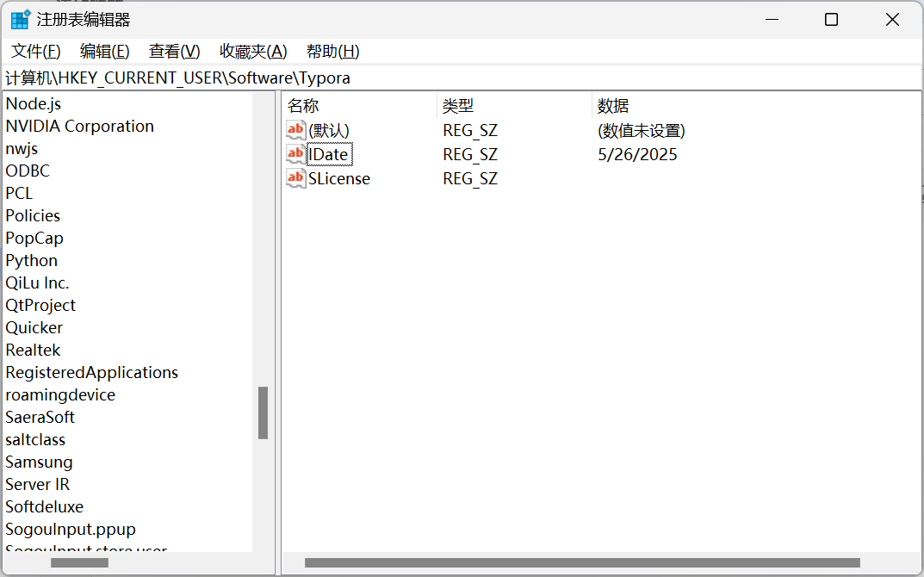Image resolution: width=924 pixels, height=577 pixels.
Task: Click the 数据 column header
Action: (x=756, y=106)
